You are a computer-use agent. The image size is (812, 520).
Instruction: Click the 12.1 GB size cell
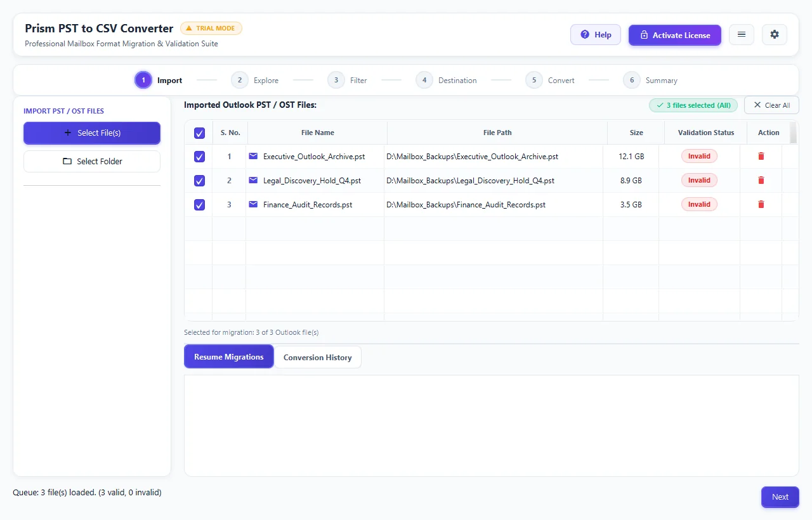pyautogui.click(x=631, y=157)
